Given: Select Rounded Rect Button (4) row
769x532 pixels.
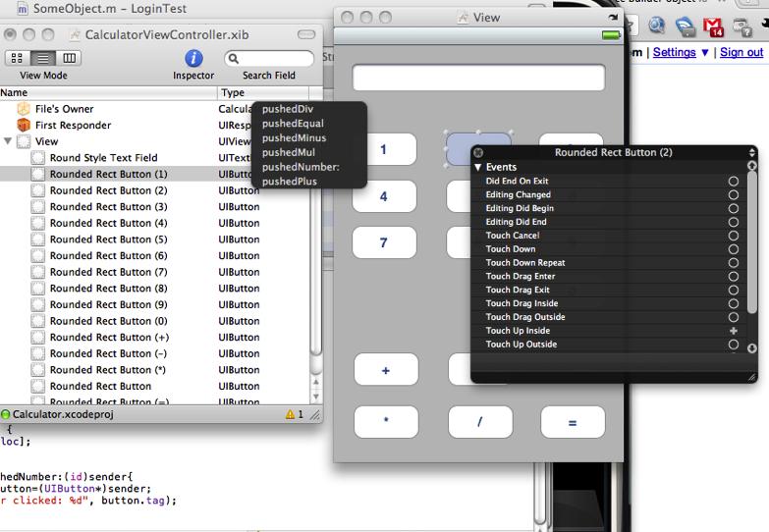Looking at the screenshot, I should [155, 223].
